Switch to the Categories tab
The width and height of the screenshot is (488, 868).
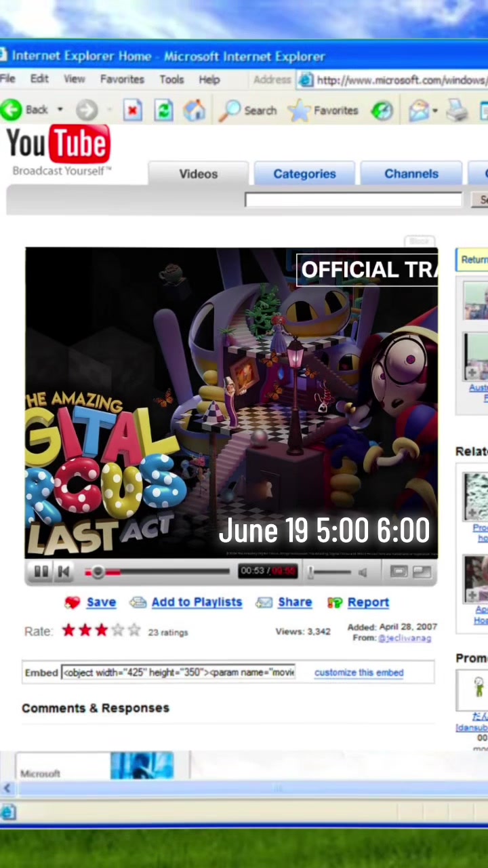tap(304, 174)
